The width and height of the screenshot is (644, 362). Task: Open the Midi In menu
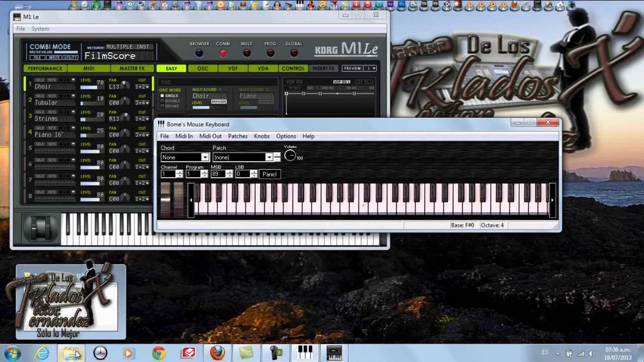(184, 136)
